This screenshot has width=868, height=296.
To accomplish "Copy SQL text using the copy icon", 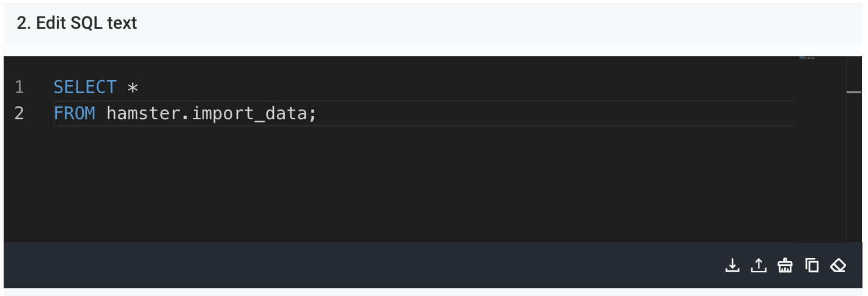I will (812, 265).
